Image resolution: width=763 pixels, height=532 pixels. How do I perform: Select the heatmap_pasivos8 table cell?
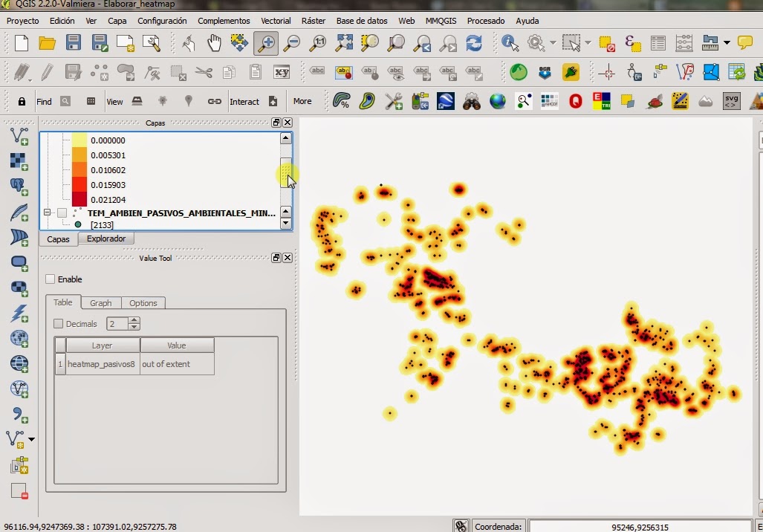[101, 364]
